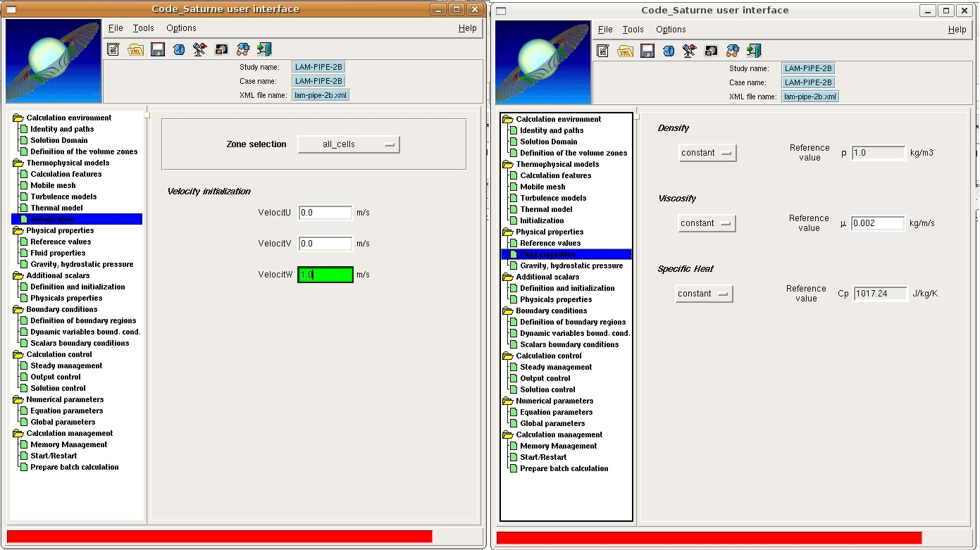Select Initialization in right window tree
The image size is (980, 550).
tap(542, 220)
